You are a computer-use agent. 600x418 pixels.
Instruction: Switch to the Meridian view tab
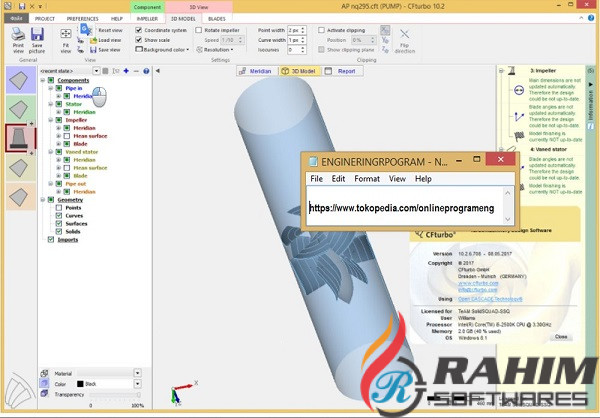coord(256,71)
